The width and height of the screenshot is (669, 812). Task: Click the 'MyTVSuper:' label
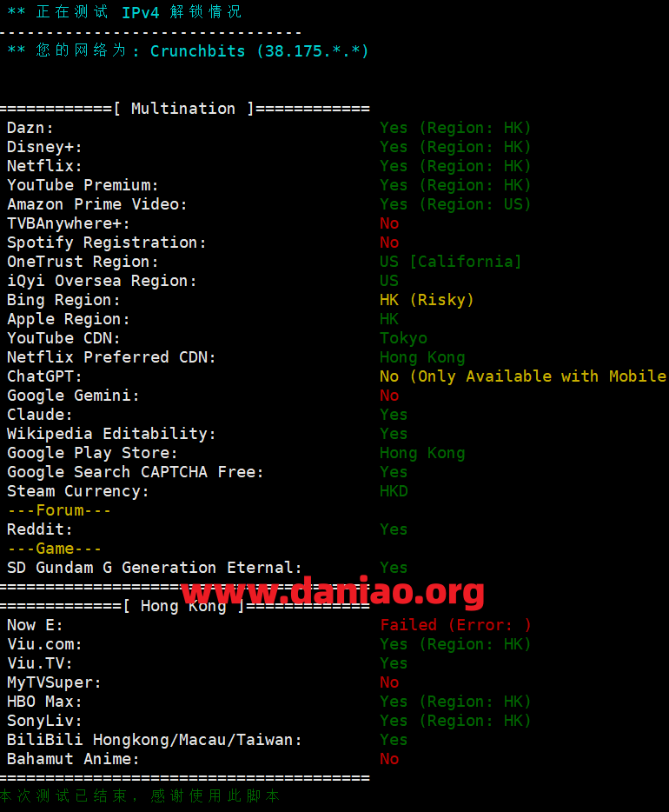(x=54, y=683)
